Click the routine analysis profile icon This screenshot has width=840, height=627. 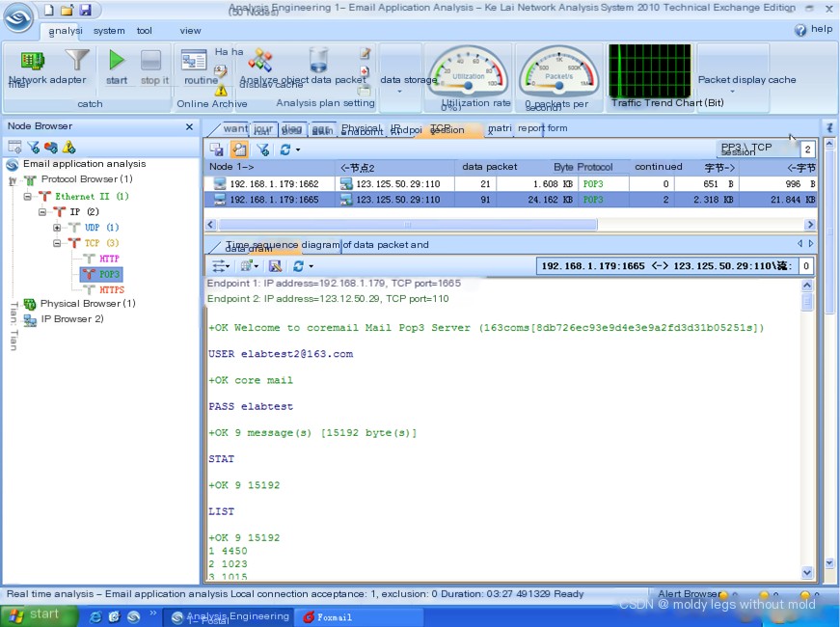194,61
